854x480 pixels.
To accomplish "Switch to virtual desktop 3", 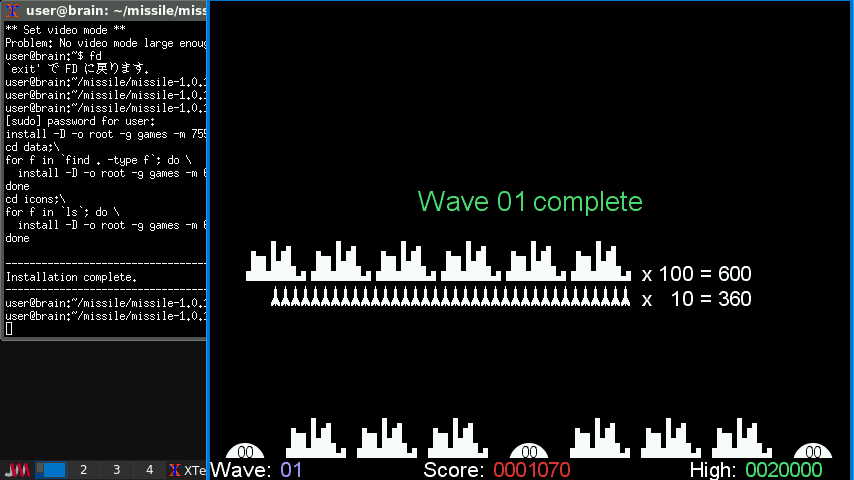I will tap(117, 470).
